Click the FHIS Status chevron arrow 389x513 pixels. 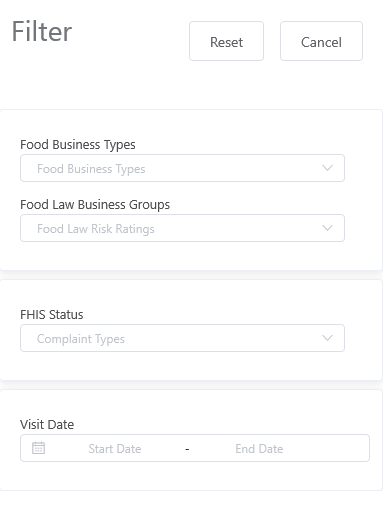pos(327,338)
